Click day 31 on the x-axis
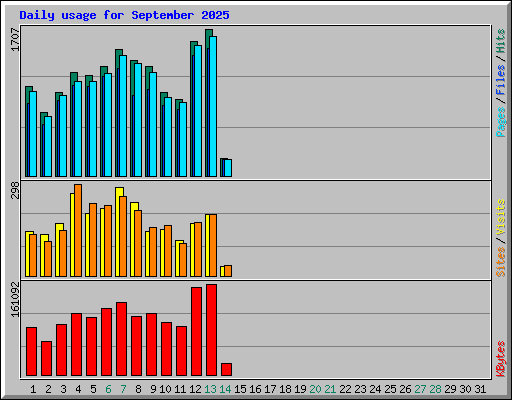The image size is (512, 400). [480, 389]
